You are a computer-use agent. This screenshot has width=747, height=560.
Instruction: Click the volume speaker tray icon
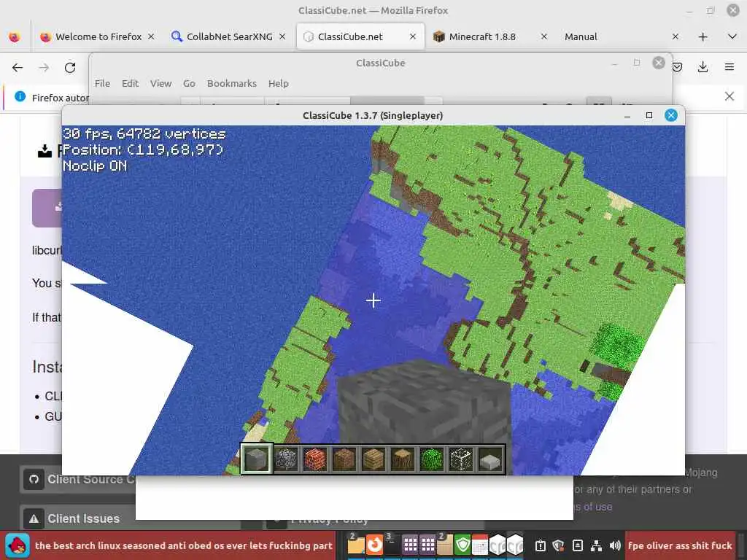click(x=615, y=545)
